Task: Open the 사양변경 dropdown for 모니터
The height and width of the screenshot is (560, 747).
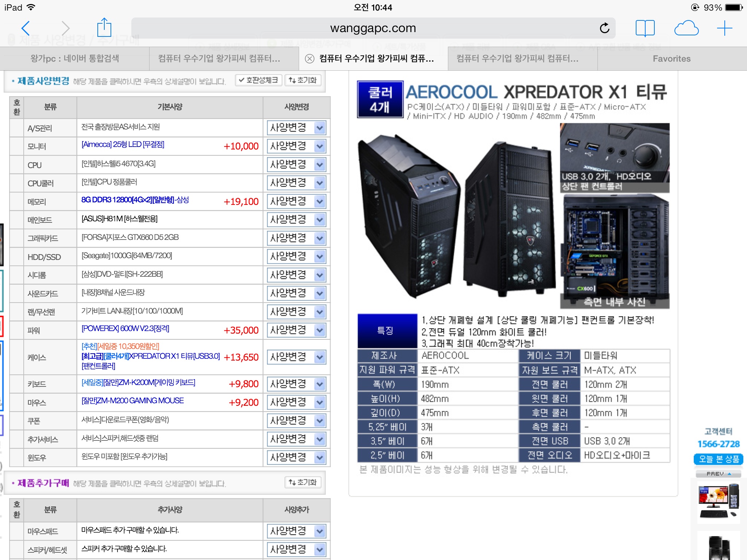Action: coord(296,146)
